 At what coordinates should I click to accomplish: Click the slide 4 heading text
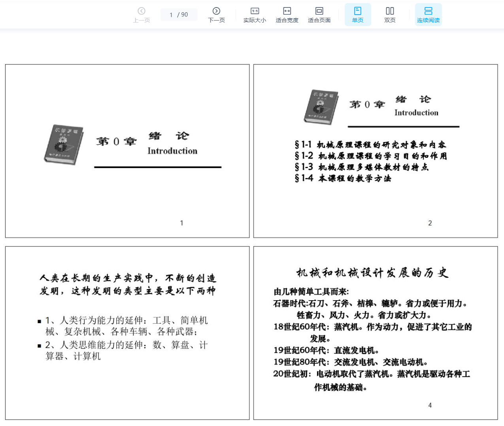pos(372,273)
